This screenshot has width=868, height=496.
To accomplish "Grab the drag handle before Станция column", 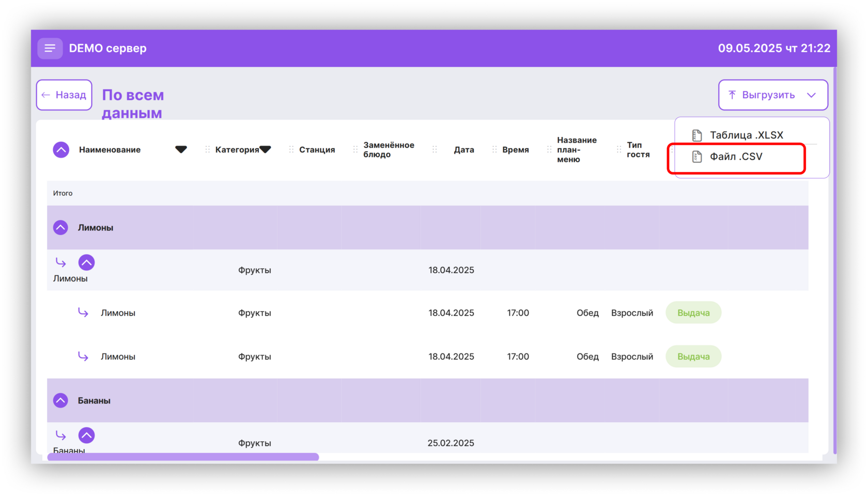I will point(291,150).
